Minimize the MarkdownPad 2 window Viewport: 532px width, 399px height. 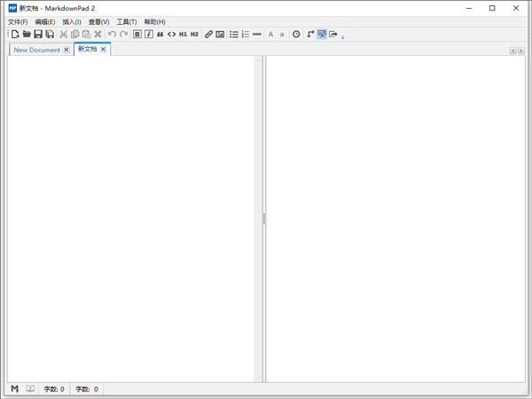[469, 8]
